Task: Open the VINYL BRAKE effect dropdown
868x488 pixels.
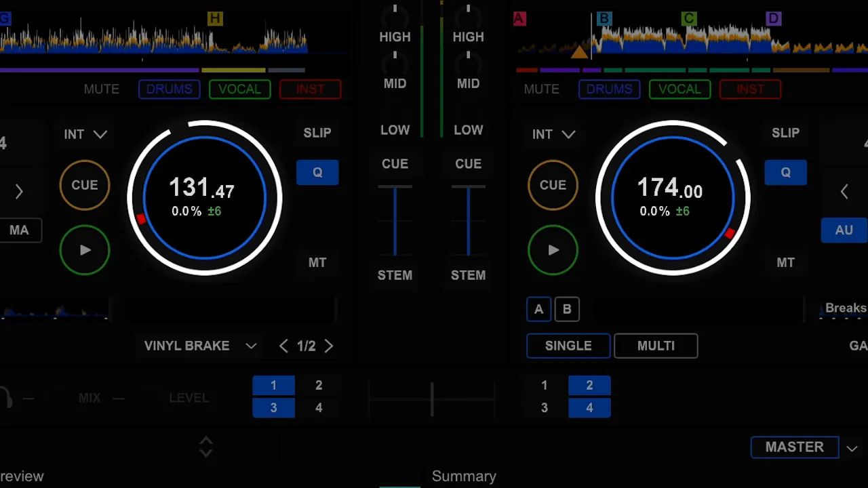Action: [200, 346]
